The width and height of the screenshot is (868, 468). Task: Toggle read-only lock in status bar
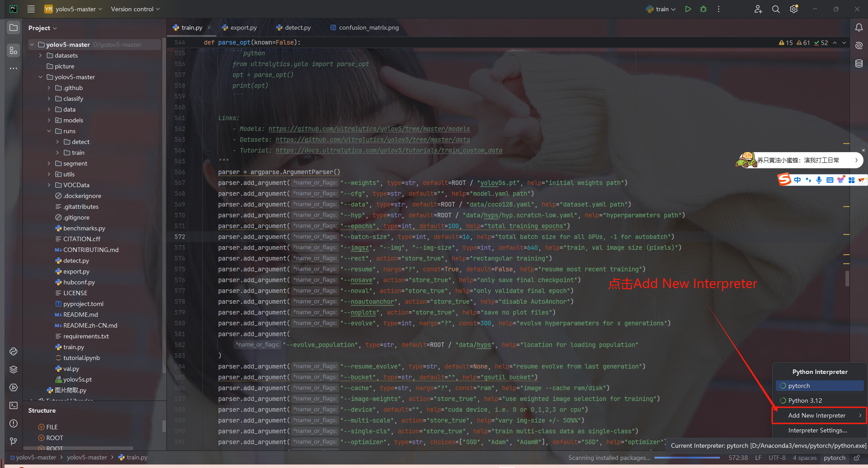click(x=857, y=458)
